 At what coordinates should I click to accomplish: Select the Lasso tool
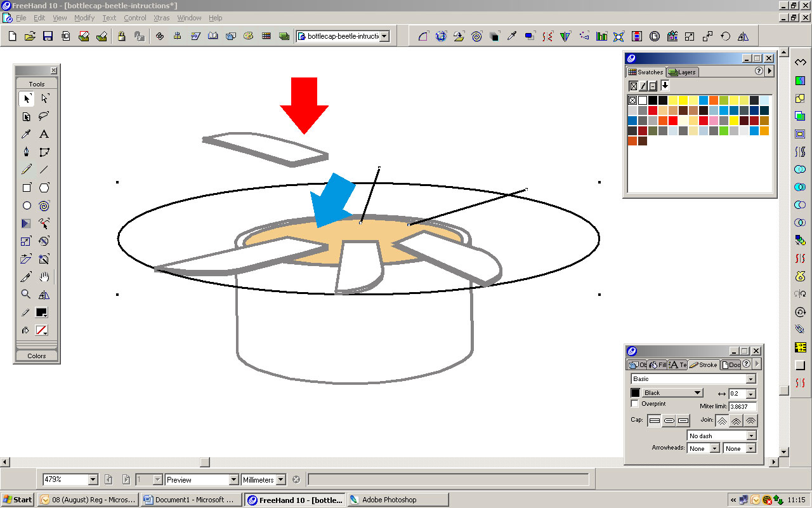coord(43,116)
